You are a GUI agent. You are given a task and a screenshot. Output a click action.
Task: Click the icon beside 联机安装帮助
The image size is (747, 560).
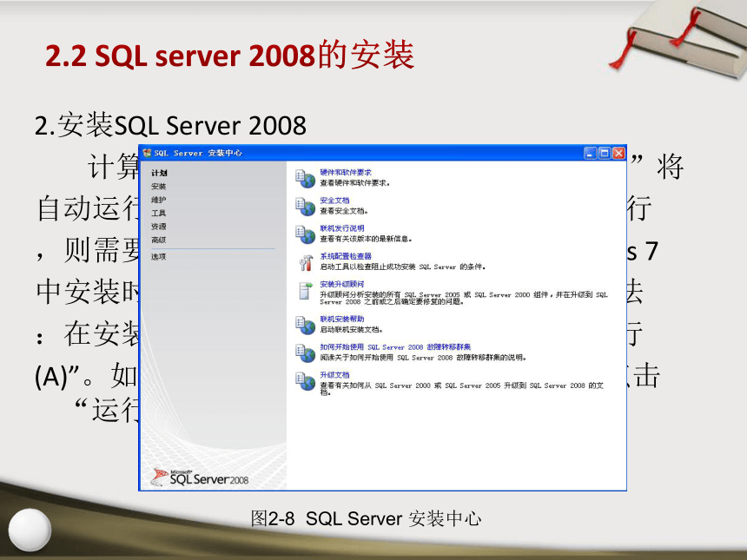click(x=305, y=326)
